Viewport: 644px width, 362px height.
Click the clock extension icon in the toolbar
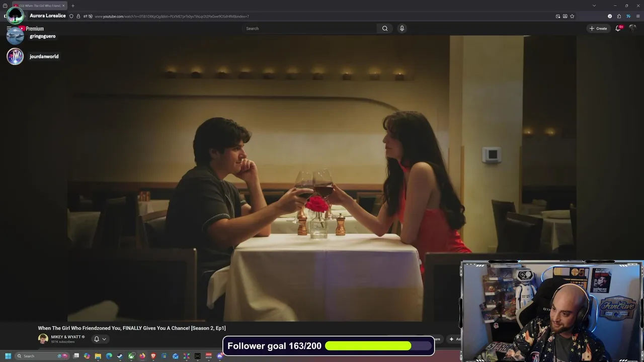pos(610,16)
